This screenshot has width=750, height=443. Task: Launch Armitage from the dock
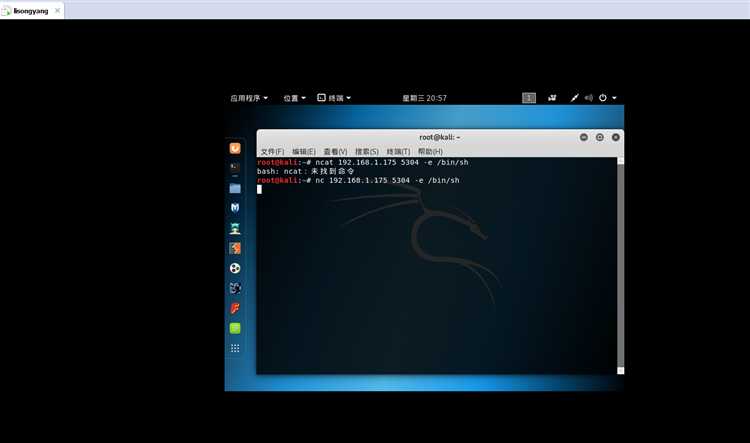point(235,228)
